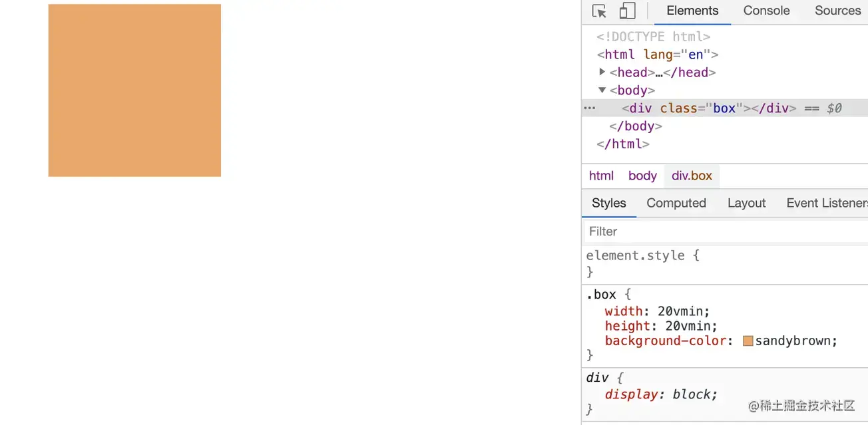Select the div.box breadcrumb
This screenshot has width=868, height=425.
coord(692,176)
